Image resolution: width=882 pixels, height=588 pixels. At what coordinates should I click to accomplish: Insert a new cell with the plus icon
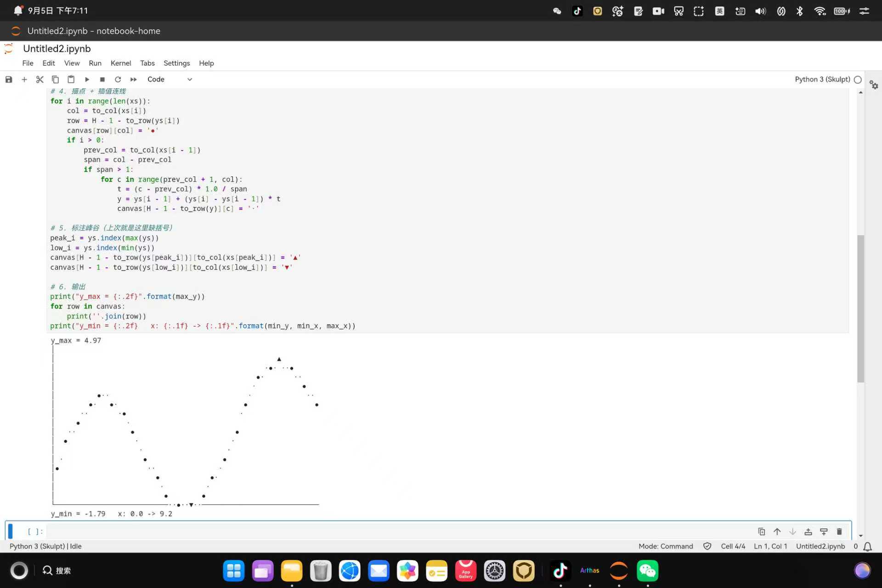24,79
